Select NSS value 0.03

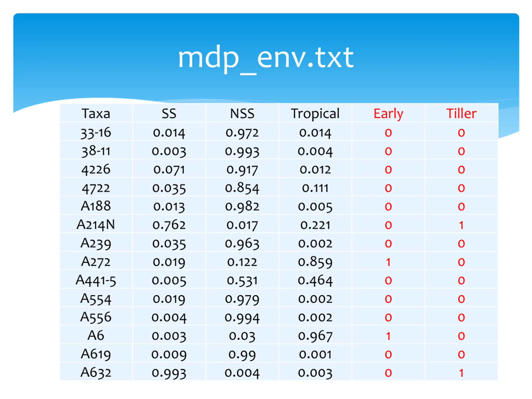pyautogui.click(x=242, y=337)
